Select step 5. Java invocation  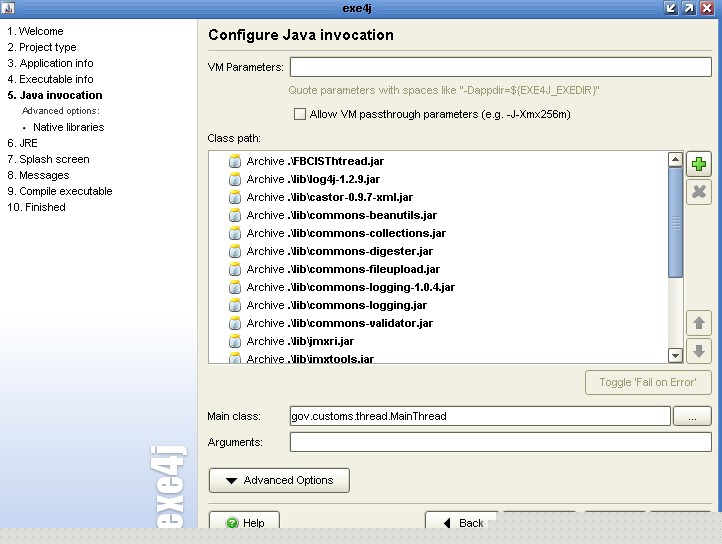coord(55,95)
